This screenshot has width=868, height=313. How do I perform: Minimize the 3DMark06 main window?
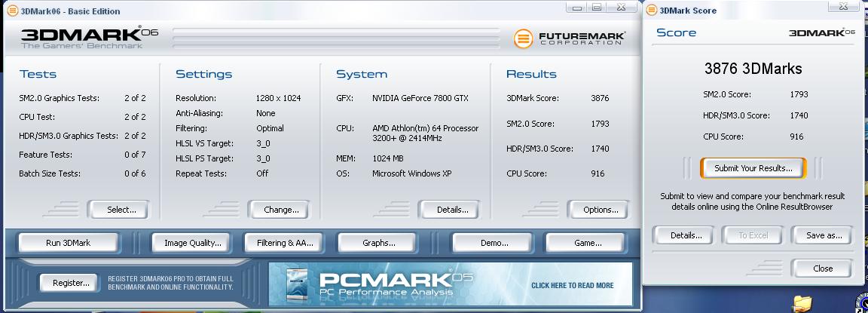tap(577, 8)
